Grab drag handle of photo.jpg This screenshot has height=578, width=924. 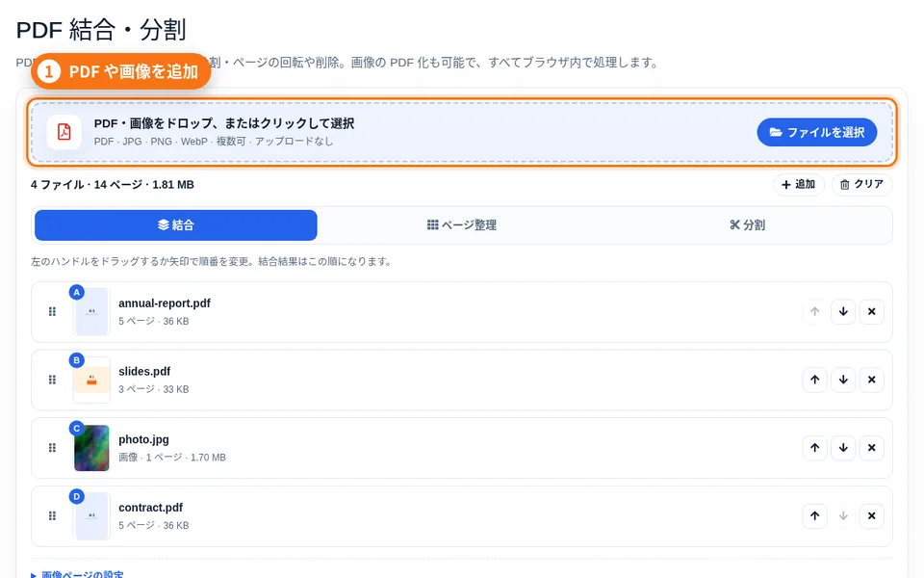click(x=52, y=448)
